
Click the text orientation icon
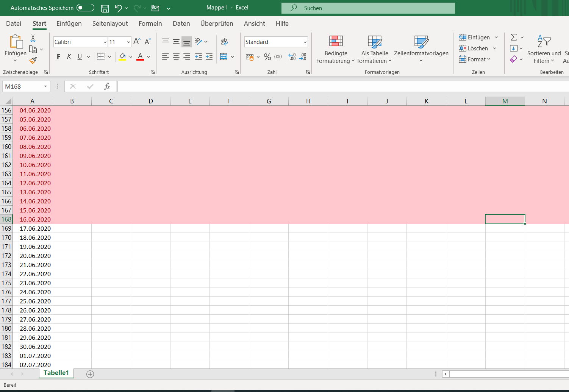click(199, 42)
